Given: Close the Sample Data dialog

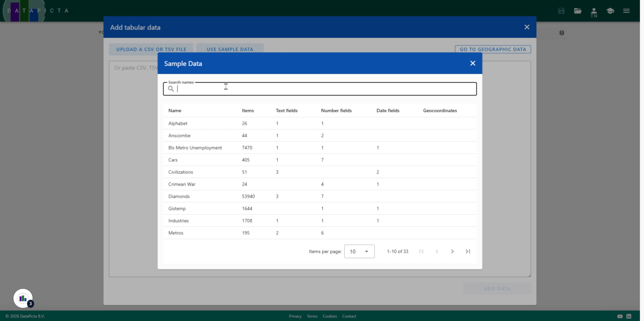Looking at the screenshot, I should click(473, 63).
